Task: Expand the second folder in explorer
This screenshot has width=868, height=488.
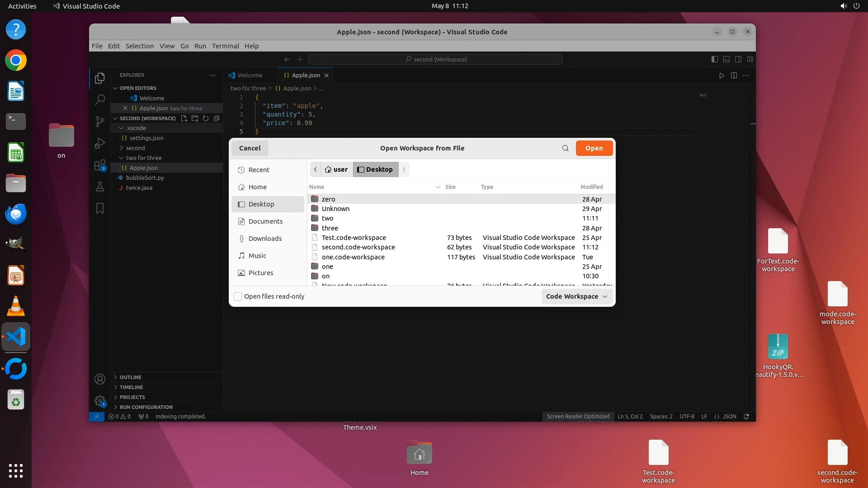Action: click(135, 148)
